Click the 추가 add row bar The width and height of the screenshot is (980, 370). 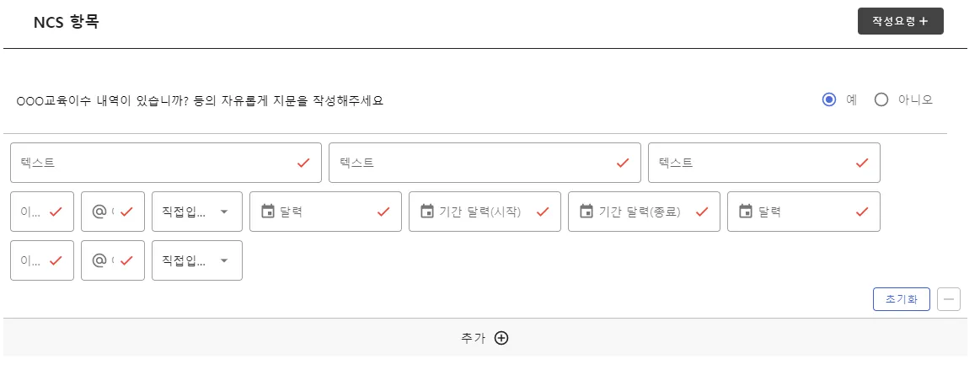click(485, 338)
